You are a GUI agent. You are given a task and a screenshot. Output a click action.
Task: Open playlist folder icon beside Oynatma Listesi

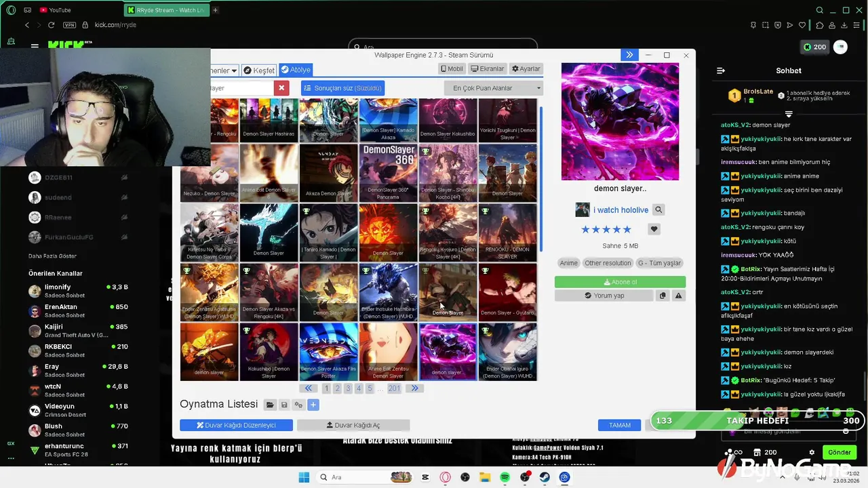pos(270,405)
